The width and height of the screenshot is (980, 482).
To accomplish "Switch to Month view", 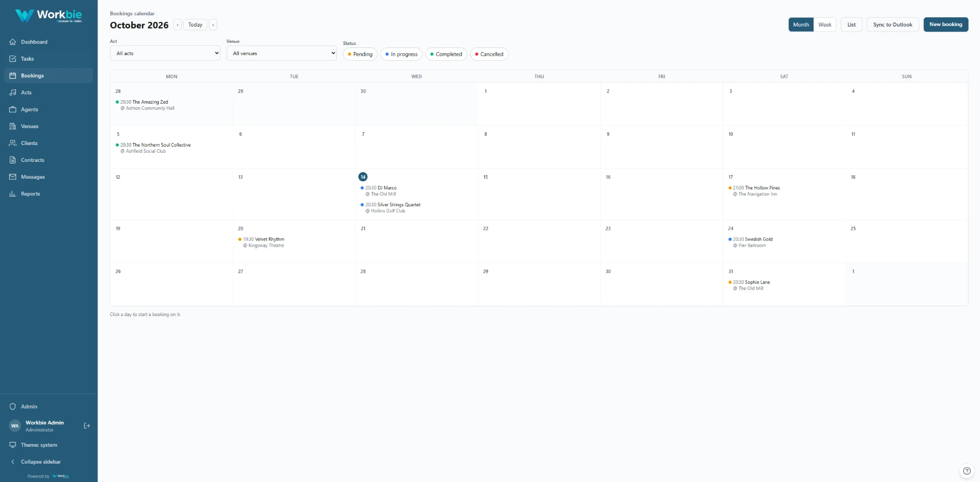I will [801, 25].
